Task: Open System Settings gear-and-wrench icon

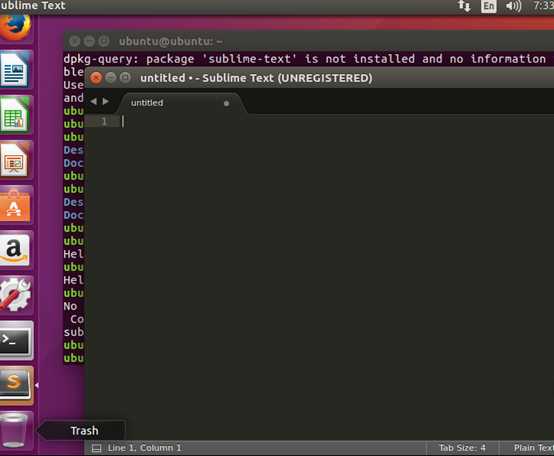Action: [x=16, y=295]
